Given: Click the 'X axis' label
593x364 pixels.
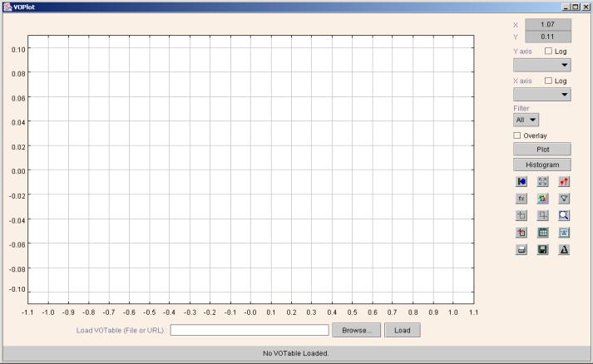Looking at the screenshot, I should tap(522, 81).
